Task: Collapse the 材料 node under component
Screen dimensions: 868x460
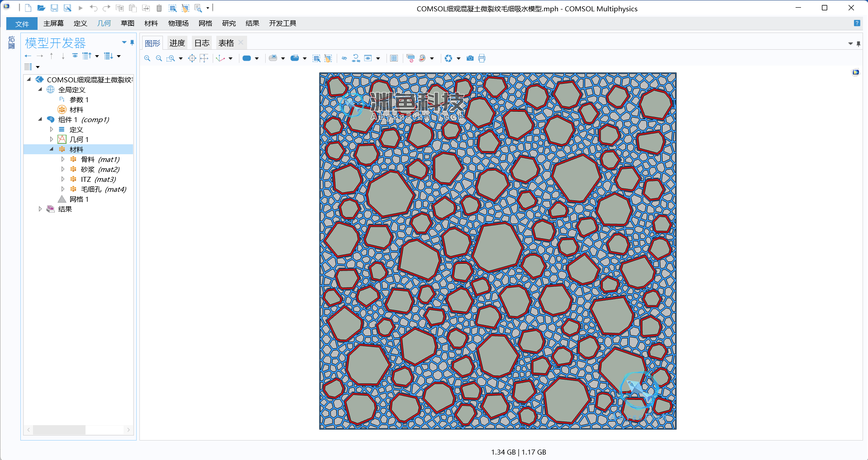Action: 51,149
